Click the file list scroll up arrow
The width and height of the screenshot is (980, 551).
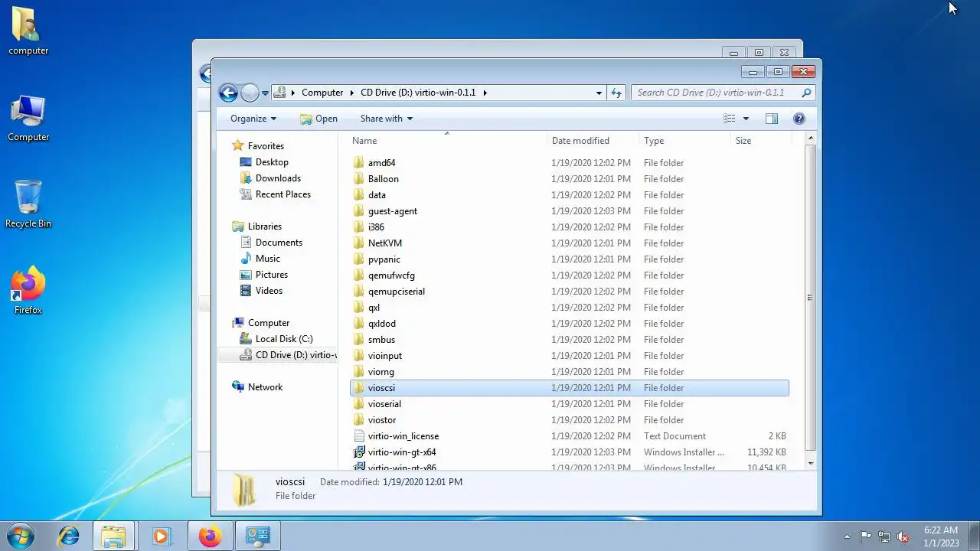coord(810,139)
